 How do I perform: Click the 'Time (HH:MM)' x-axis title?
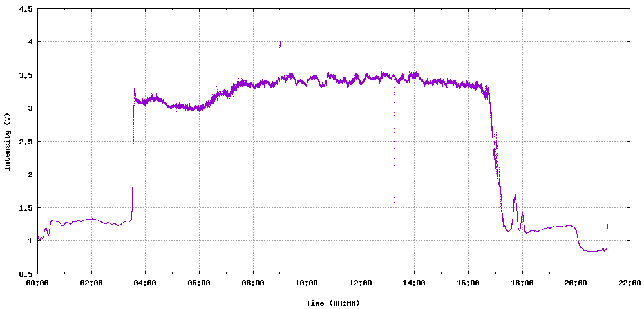click(333, 303)
